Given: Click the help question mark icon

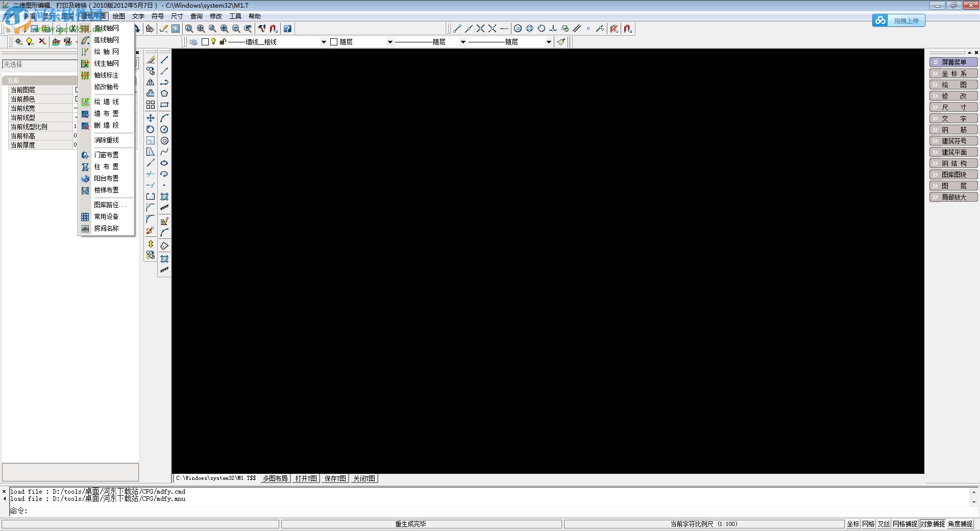Looking at the screenshot, I should [x=288, y=29].
